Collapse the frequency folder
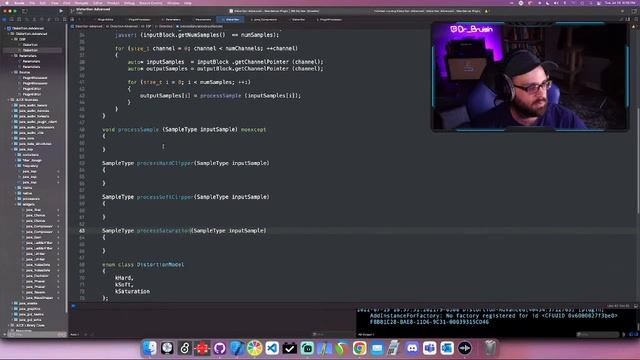Image resolution: width=640 pixels, height=360 pixels. pyautogui.click(x=16, y=166)
